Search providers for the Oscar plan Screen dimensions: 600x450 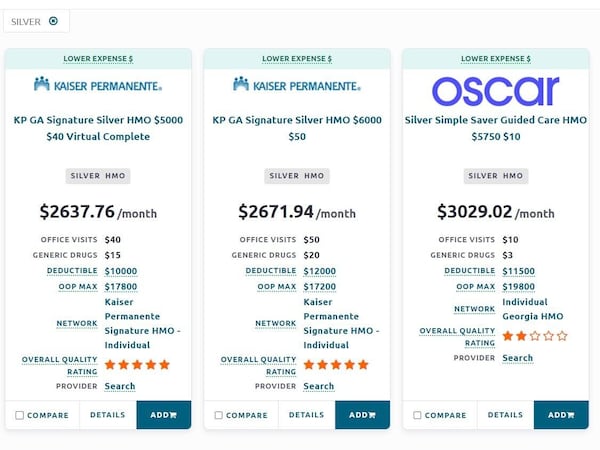click(517, 358)
